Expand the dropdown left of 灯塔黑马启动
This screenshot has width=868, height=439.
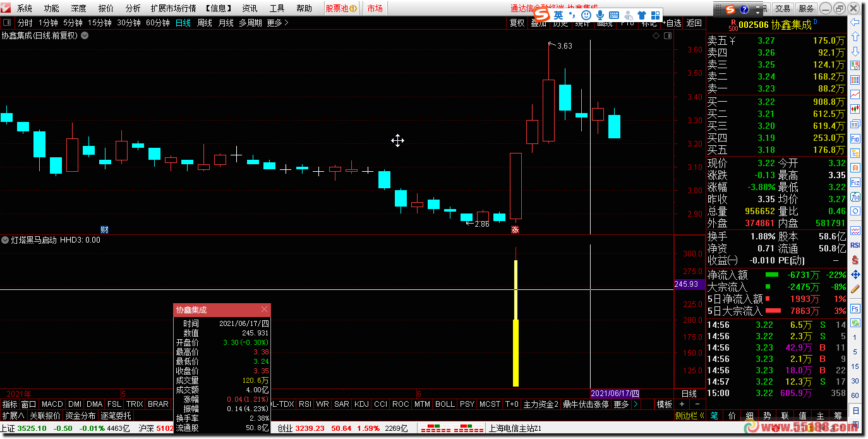click(x=6, y=240)
